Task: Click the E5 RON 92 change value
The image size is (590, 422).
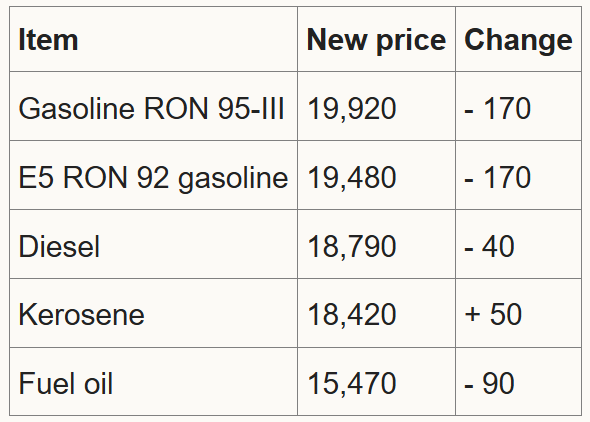Action: pyautogui.click(x=518, y=175)
